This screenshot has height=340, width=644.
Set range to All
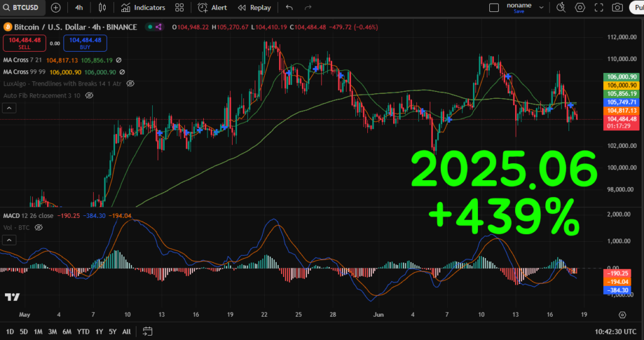(x=126, y=331)
